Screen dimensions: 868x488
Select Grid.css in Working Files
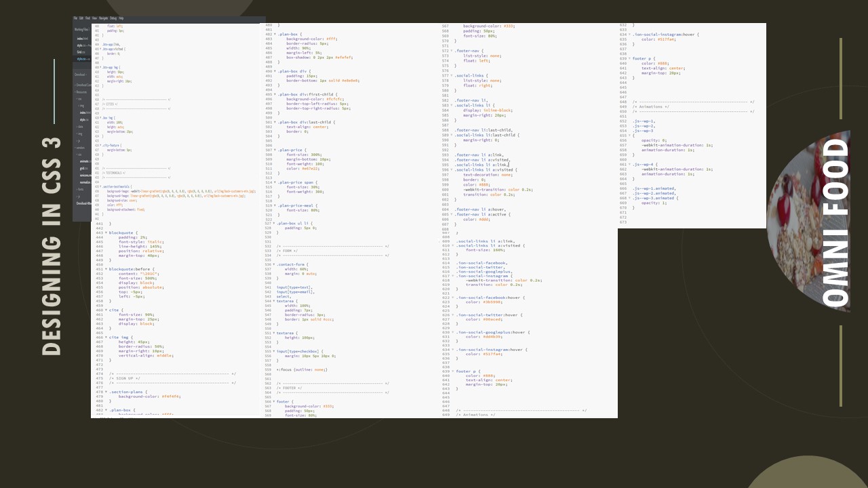point(80,52)
